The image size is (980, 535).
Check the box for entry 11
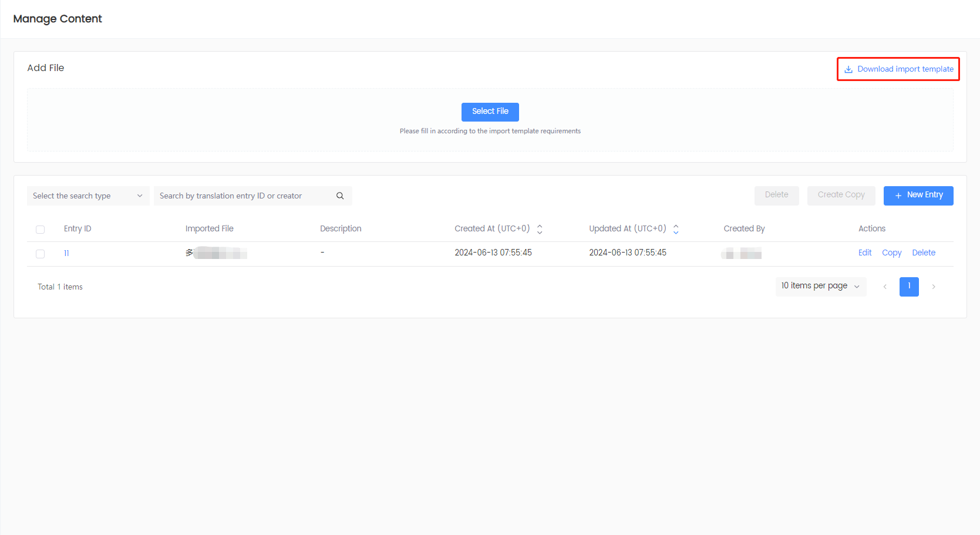[x=41, y=254]
